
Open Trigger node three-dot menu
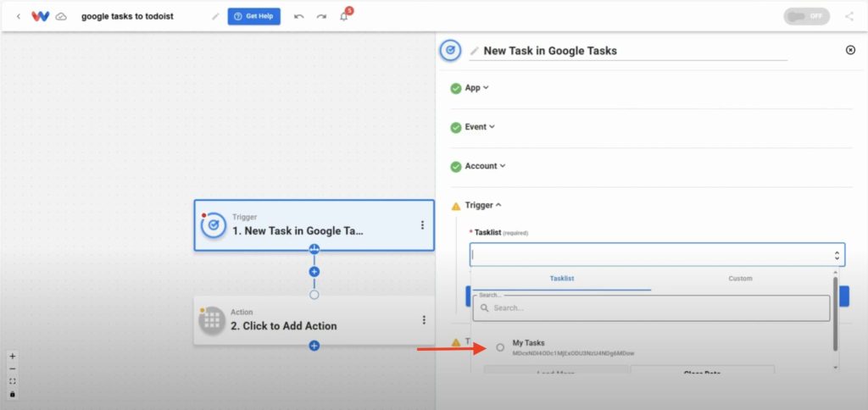[x=422, y=225]
